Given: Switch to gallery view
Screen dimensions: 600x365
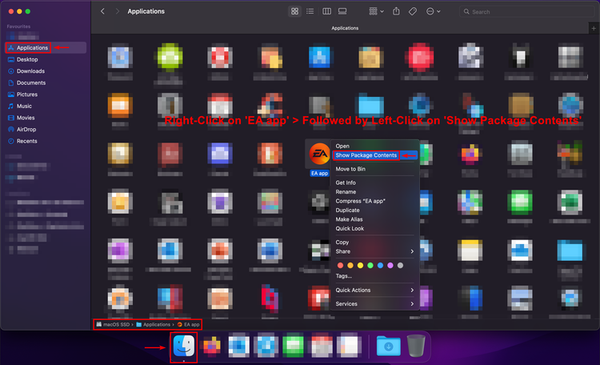Looking at the screenshot, I should pos(342,11).
